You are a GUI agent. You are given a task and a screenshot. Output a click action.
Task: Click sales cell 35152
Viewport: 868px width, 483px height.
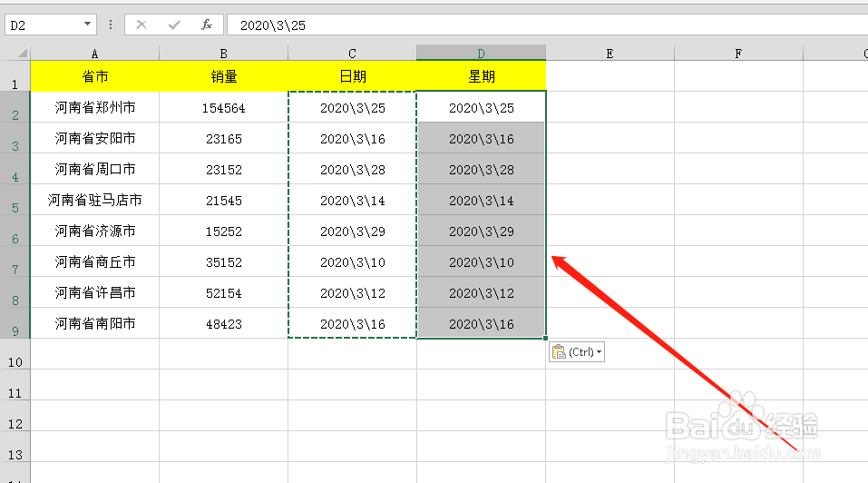coord(224,261)
